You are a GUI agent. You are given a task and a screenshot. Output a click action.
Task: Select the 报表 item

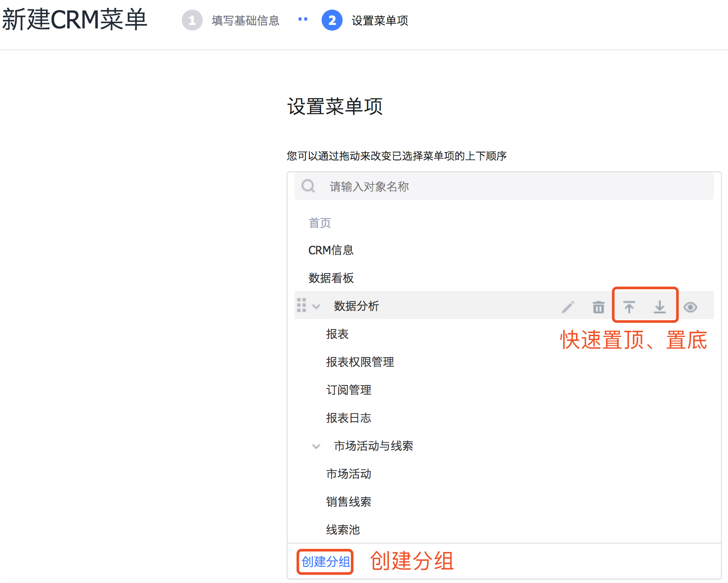coord(337,334)
